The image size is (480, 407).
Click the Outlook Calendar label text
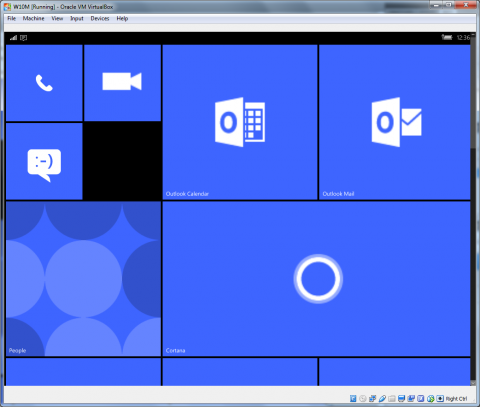tap(187, 194)
